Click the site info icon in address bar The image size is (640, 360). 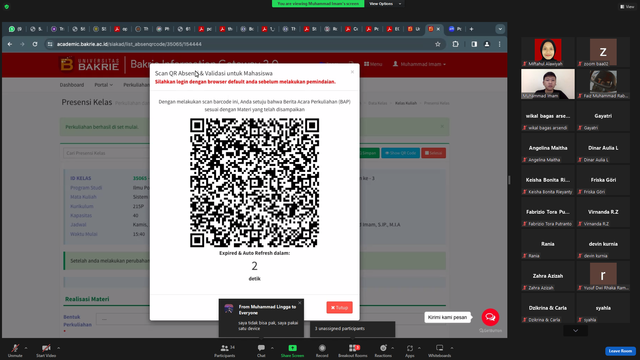click(x=50, y=44)
